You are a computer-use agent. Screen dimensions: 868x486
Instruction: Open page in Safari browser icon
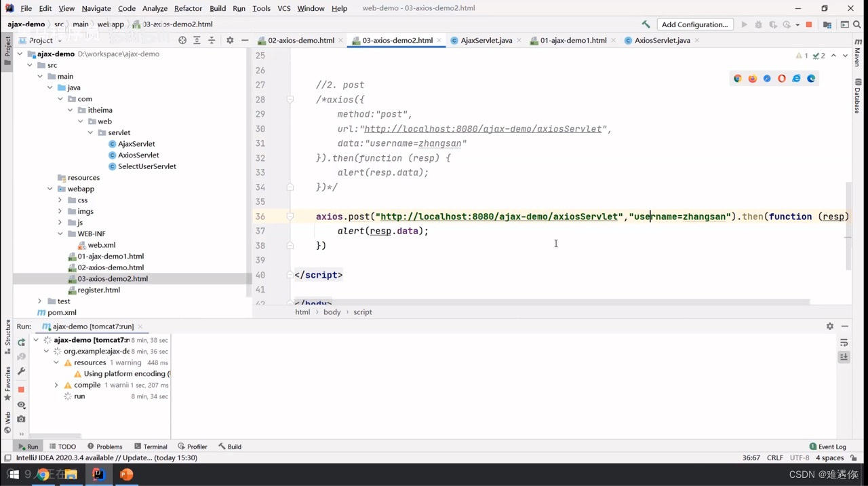(767, 79)
